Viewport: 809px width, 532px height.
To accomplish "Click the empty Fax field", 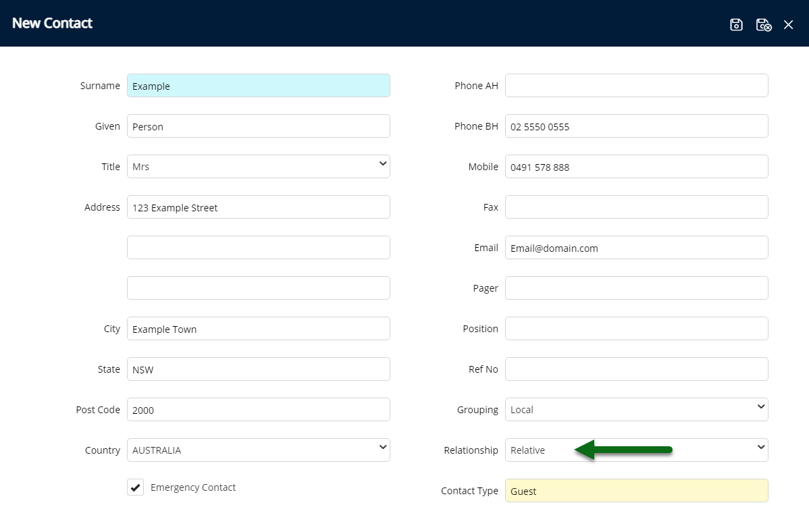I will coord(636,207).
